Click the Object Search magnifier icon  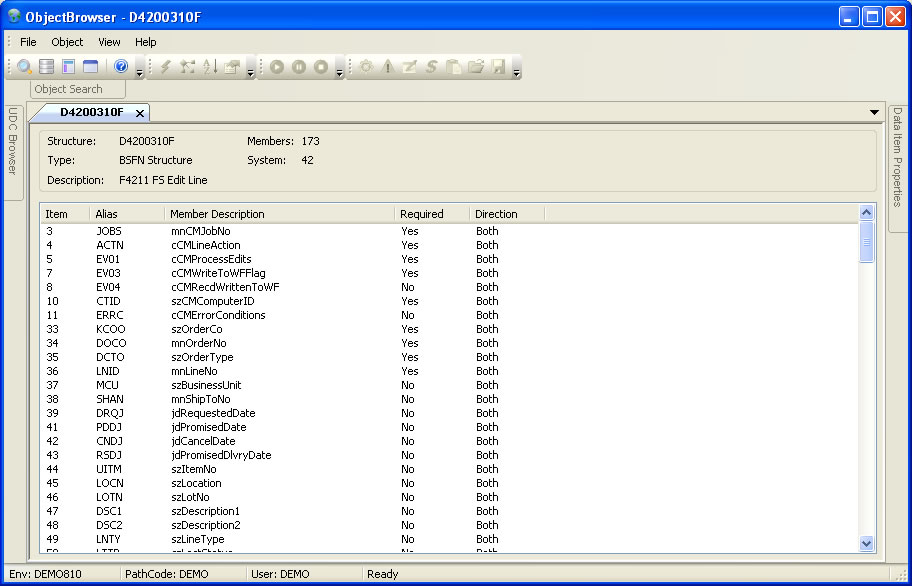(25, 67)
